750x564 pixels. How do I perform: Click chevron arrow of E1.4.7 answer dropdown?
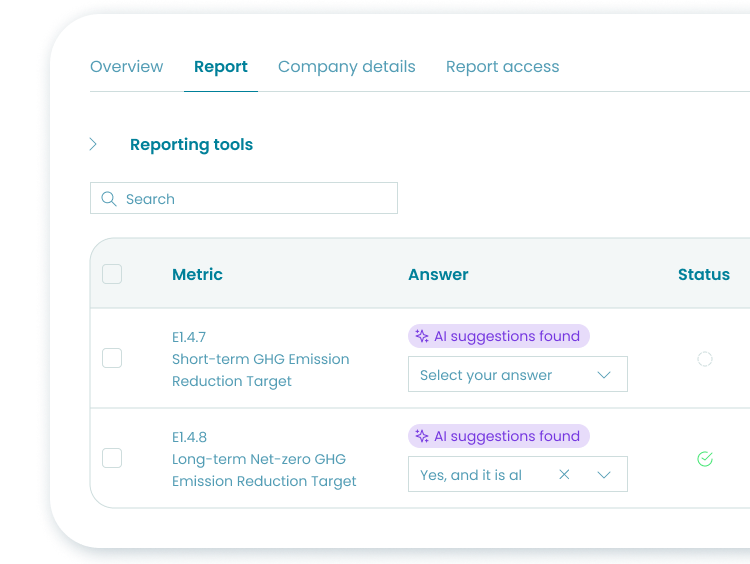(604, 375)
